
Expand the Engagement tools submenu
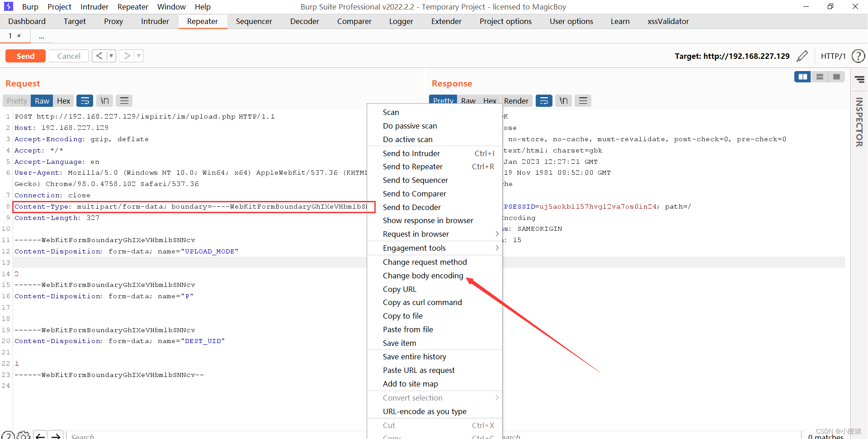[415, 248]
